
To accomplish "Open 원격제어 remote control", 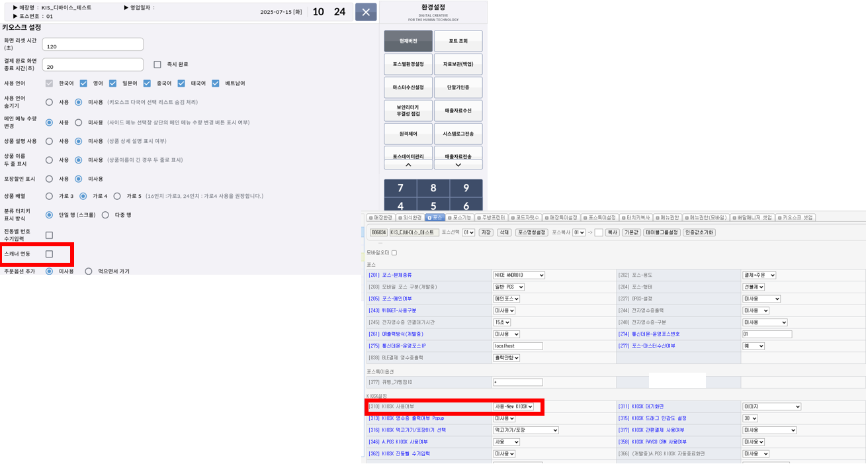I will click(x=408, y=134).
